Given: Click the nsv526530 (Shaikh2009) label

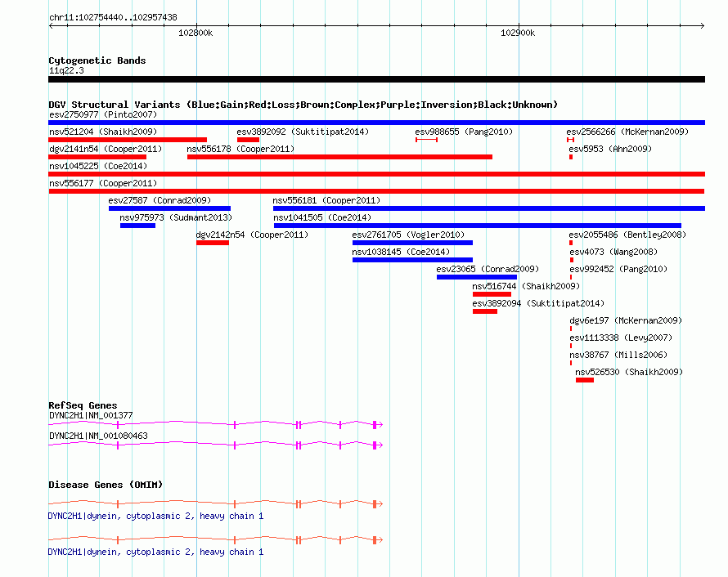Looking at the screenshot, I should (x=629, y=372).
